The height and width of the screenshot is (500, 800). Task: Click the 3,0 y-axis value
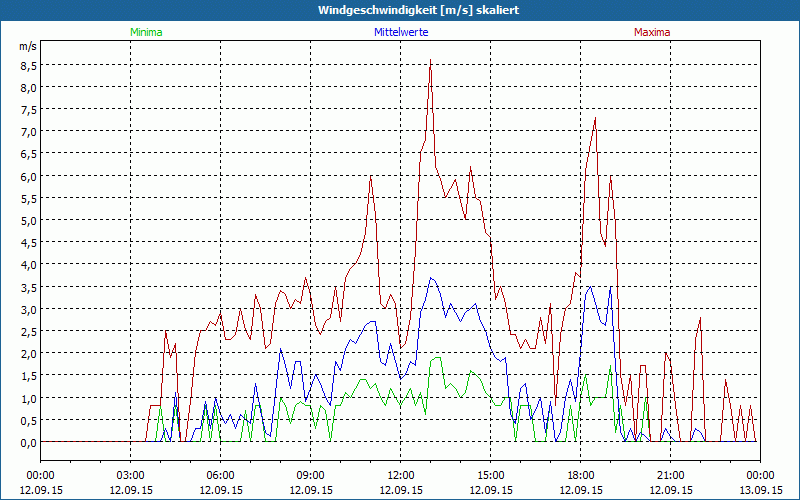point(28,309)
